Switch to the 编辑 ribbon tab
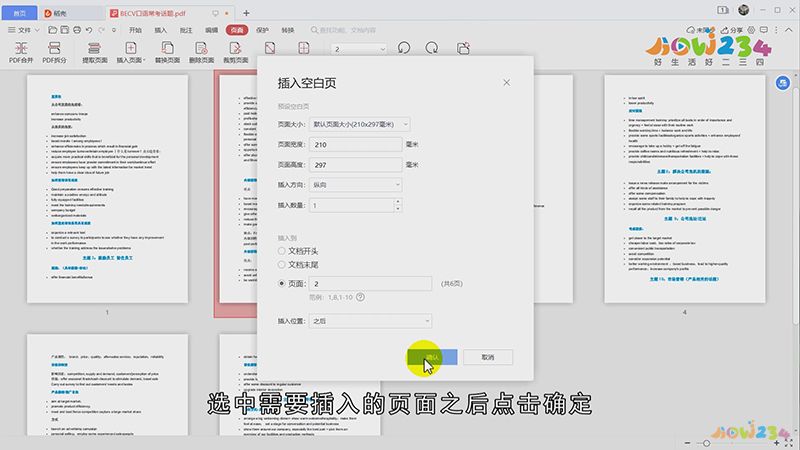The height and width of the screenshot is (450, 800). [212, 30]
